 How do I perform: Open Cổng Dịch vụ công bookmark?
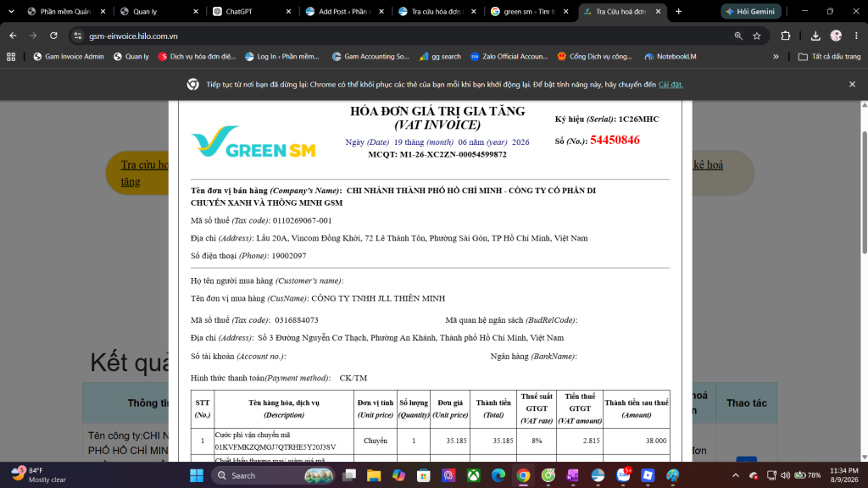(594, 57)
